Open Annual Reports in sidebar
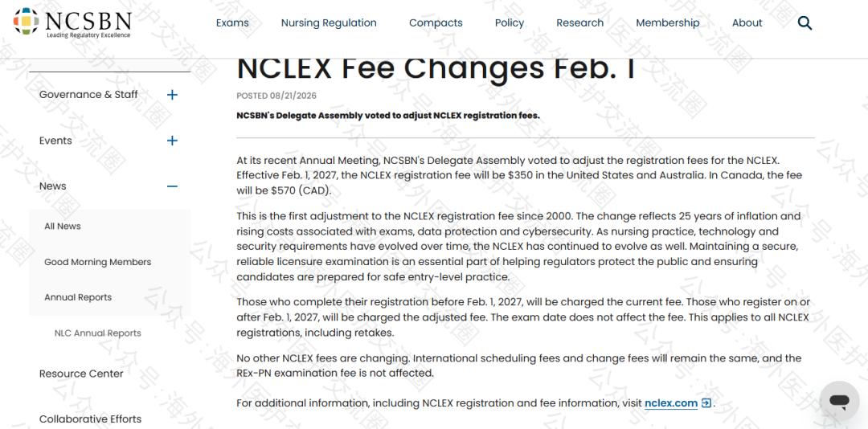Screen dimensions: 868x429 (x=78, y=297)
